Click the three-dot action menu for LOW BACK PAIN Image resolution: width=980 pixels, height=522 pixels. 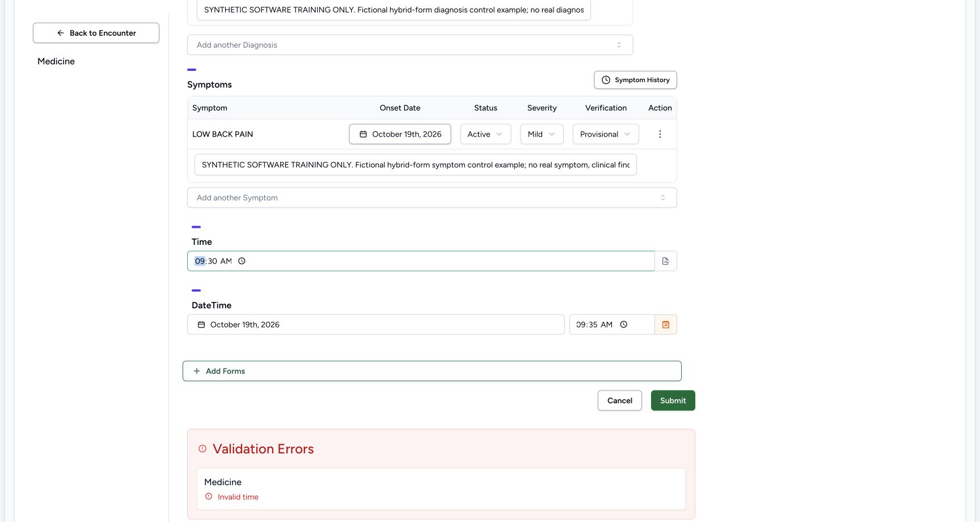[660, 134]
